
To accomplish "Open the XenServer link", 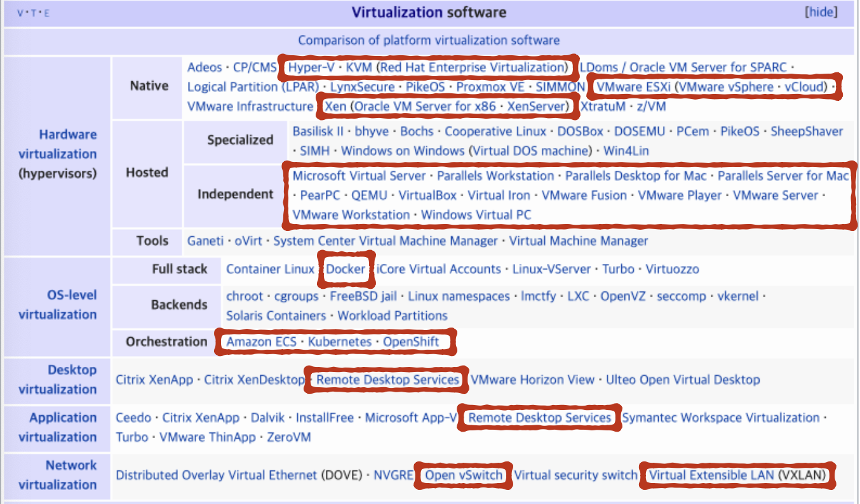I will (x=536, y=107).
